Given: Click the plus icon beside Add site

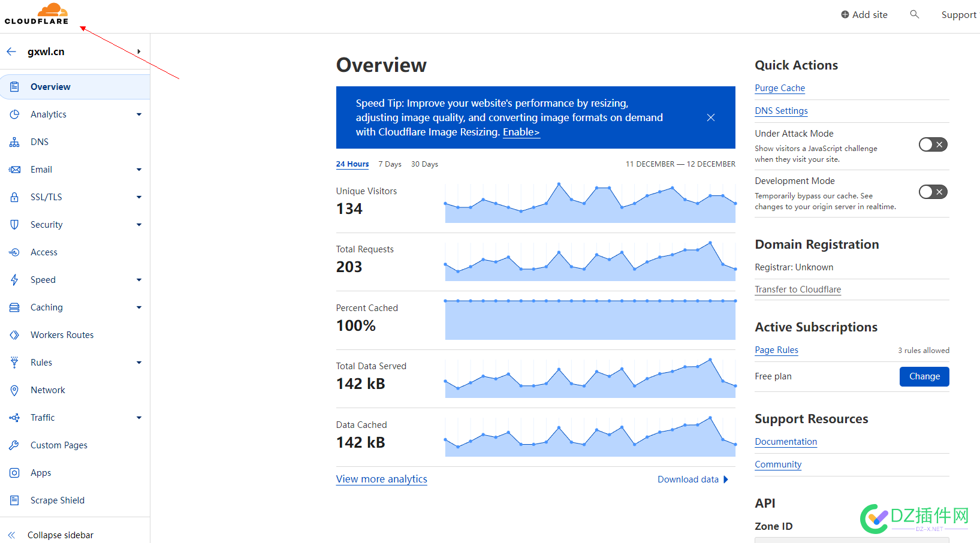Looking at the screenshot, I should tap(845, 14).
